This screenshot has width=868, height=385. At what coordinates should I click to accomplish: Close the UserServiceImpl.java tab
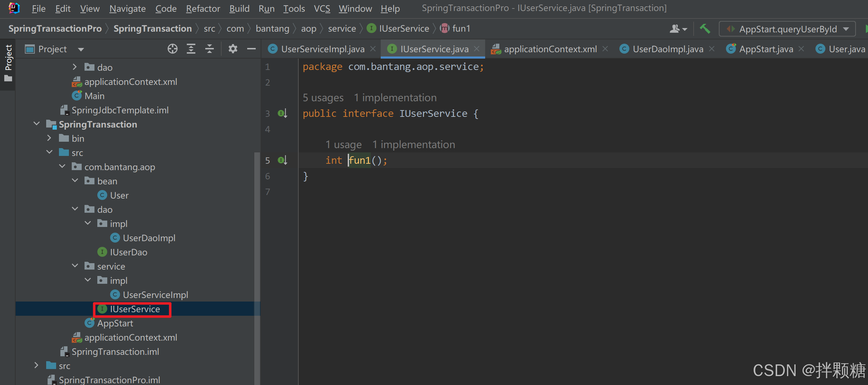373,49
